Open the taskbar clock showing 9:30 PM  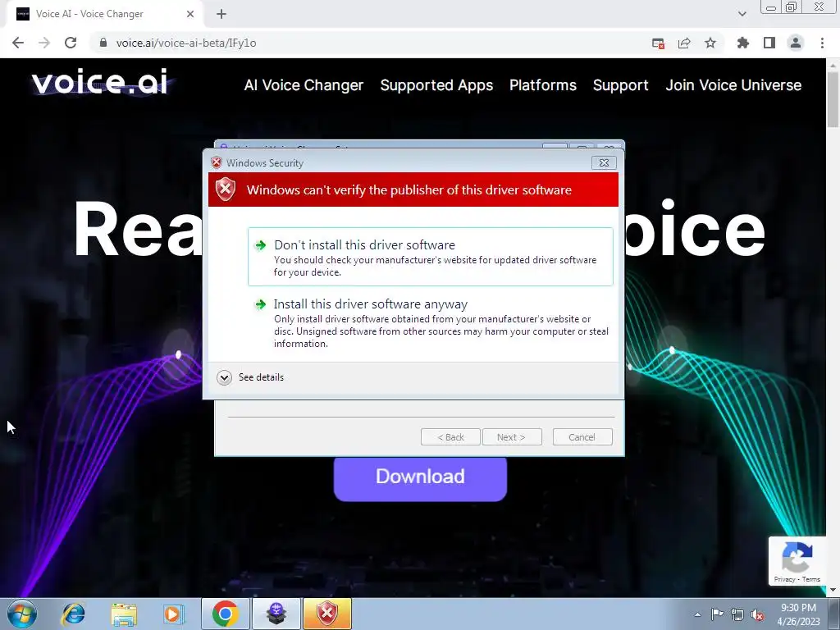pyautogui.click(x=798, y=614)
